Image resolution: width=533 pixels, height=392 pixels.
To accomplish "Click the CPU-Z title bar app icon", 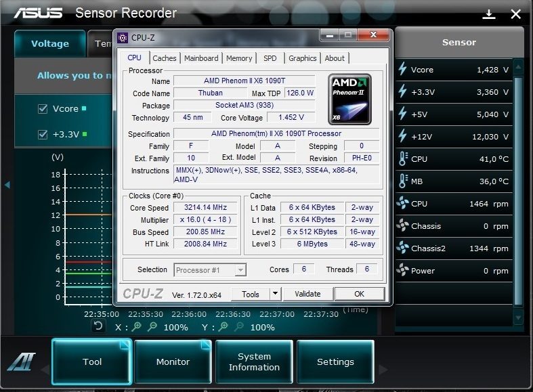I will pos(123,38).
